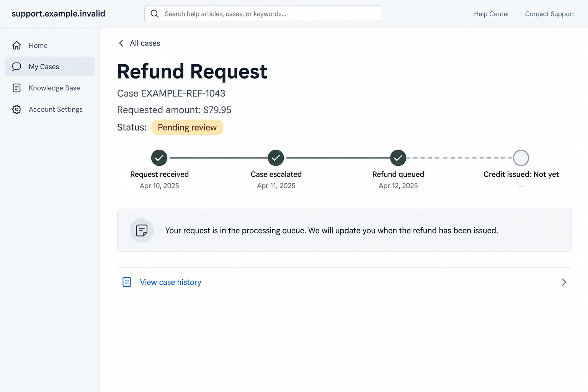Click the Case escalated label
Viewport: 588px width, 392px height.
coord(276,174)
